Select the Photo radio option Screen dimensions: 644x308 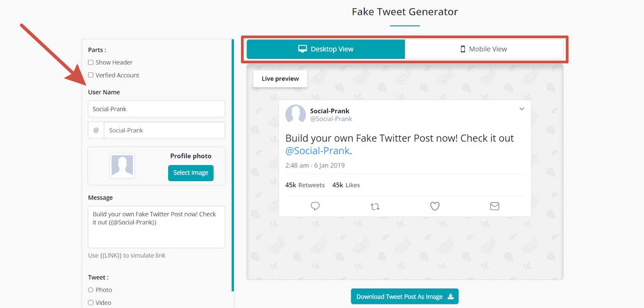(x=91, y=290)
